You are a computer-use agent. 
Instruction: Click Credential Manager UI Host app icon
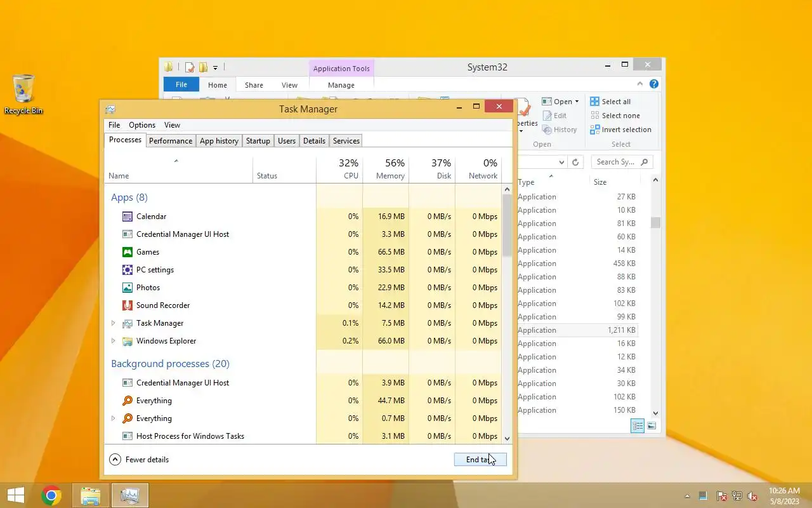click(128, 234)
